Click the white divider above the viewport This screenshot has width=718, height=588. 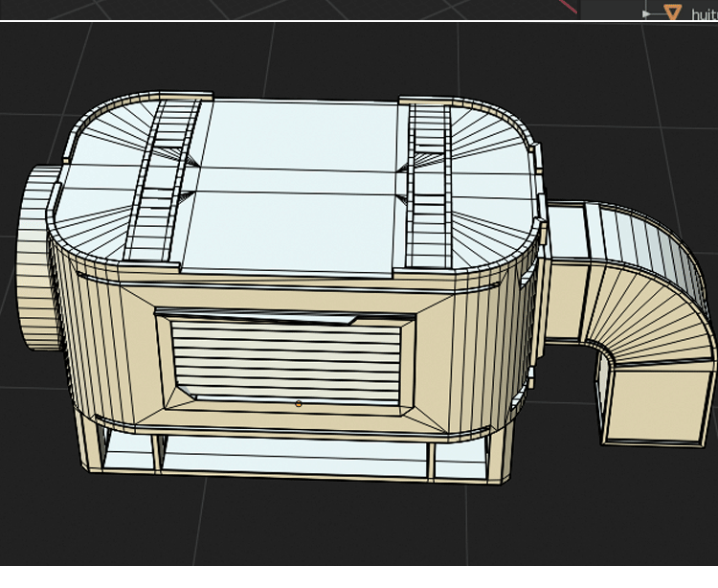[x=287, y=20]
